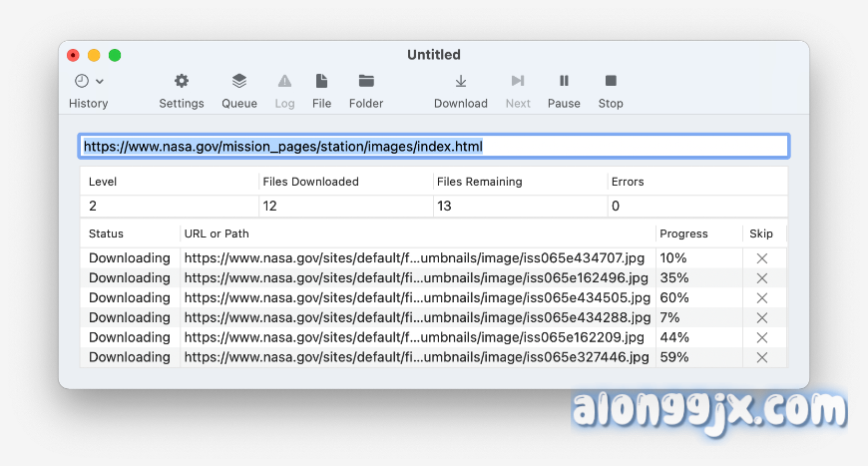Skip download of iss065e434707.jpg
This screenshot has width=868, height=466.
click(762, 258)
